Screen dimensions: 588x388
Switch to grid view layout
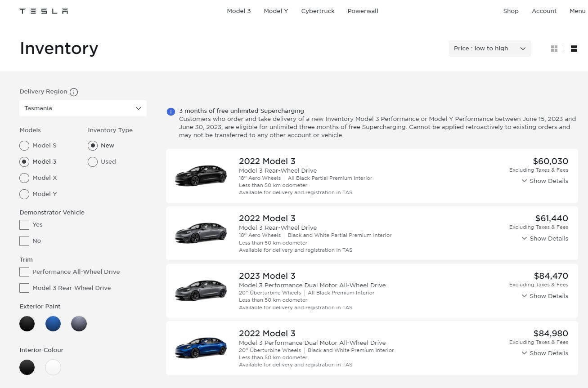pyautogui.click(x=554, y=48)
